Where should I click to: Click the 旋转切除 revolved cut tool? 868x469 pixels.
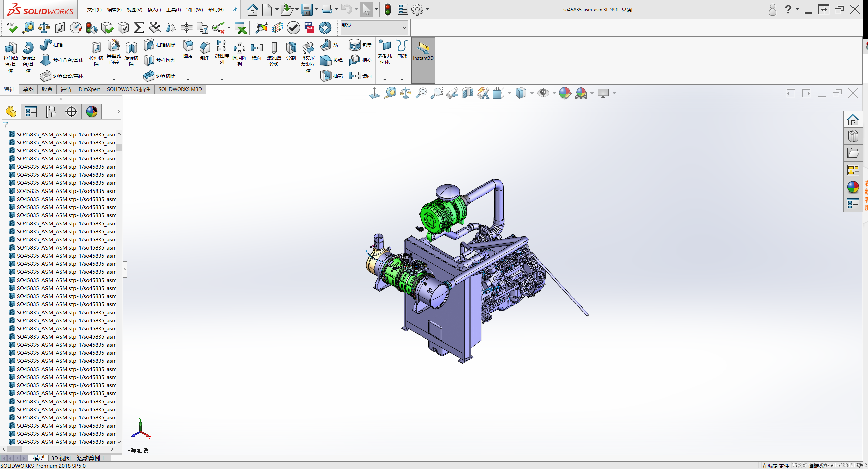click(x=131, y=54)
